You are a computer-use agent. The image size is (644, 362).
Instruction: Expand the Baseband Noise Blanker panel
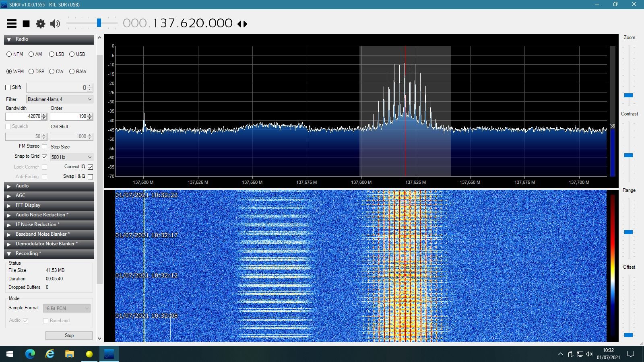coord(49,234)
